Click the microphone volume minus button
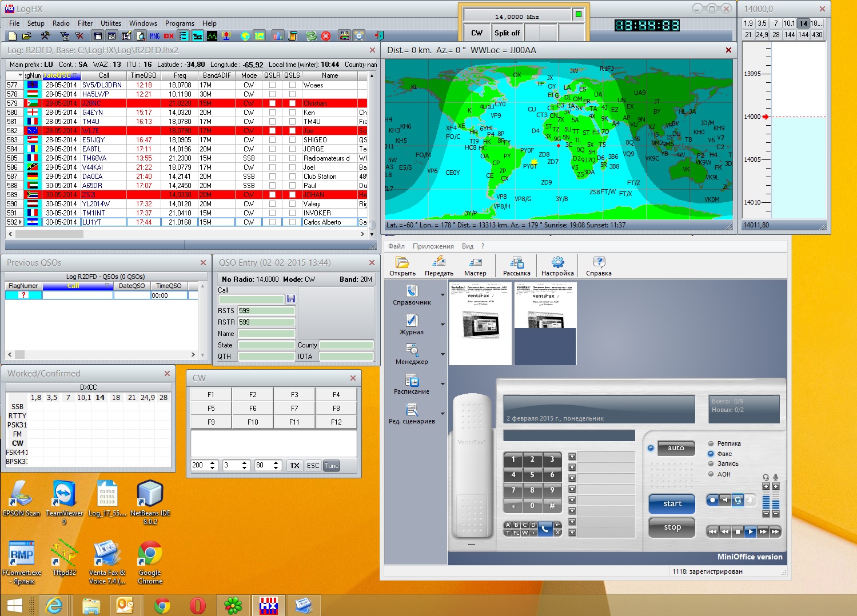The width and height of the screenshot is (857, 616). pyautogui.click(x=776, y=514)
